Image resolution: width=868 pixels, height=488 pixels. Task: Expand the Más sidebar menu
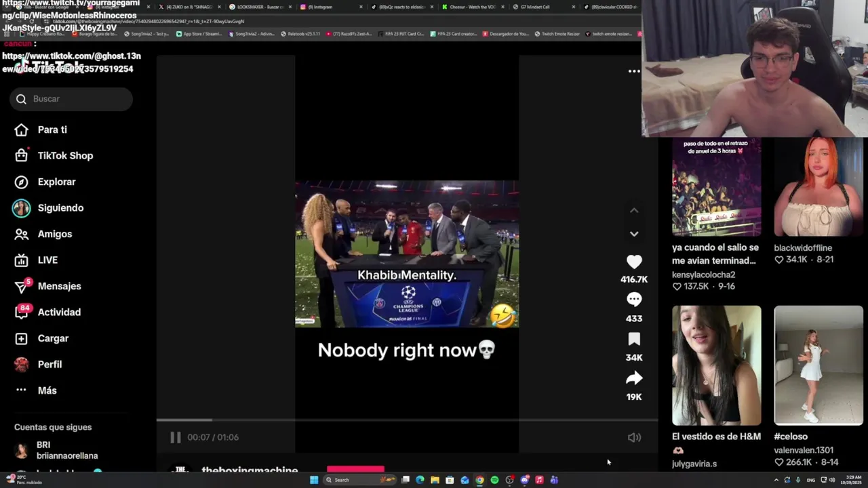(36, 390)
